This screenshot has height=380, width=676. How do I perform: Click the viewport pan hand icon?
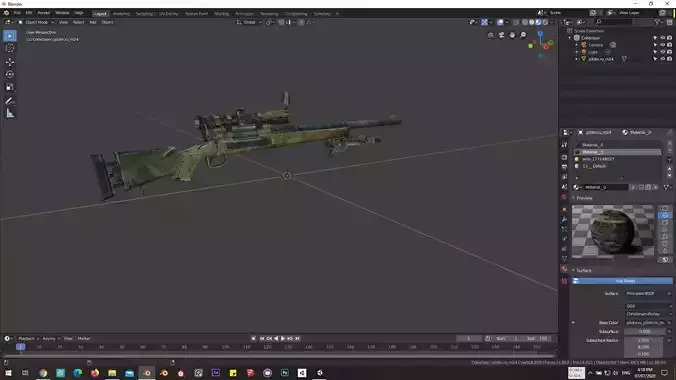pyautogui.click(x=512, y=35)
